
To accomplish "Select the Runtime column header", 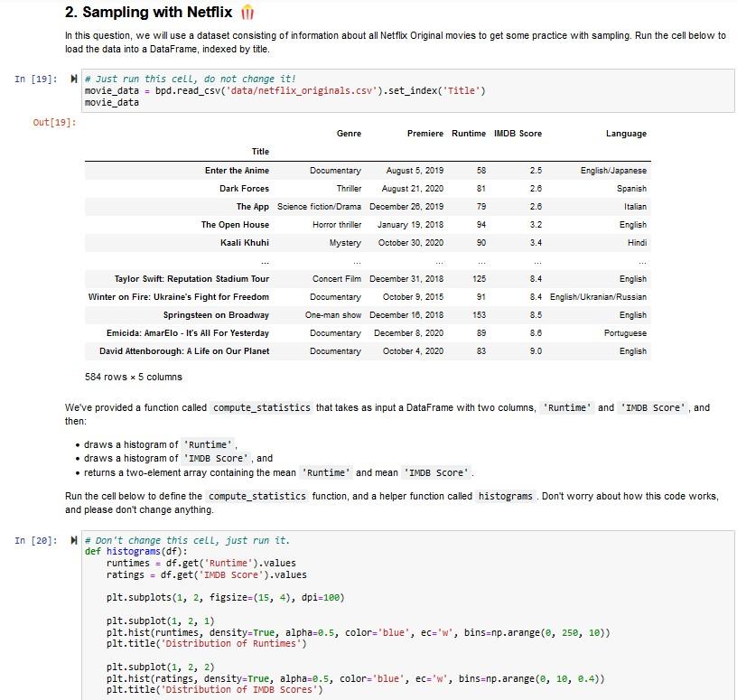I will pos(469,134).
